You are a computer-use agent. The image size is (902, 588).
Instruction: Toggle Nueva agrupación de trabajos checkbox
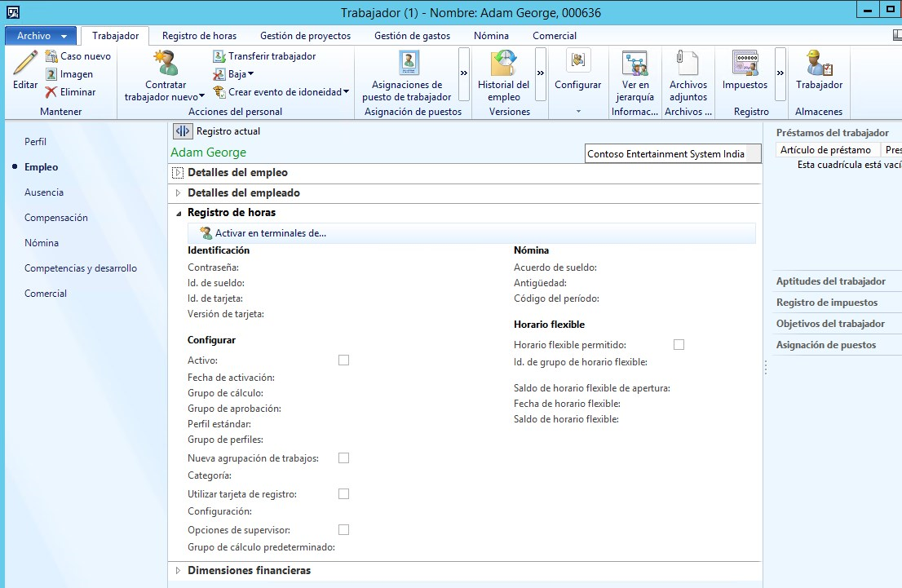(343, 458)
